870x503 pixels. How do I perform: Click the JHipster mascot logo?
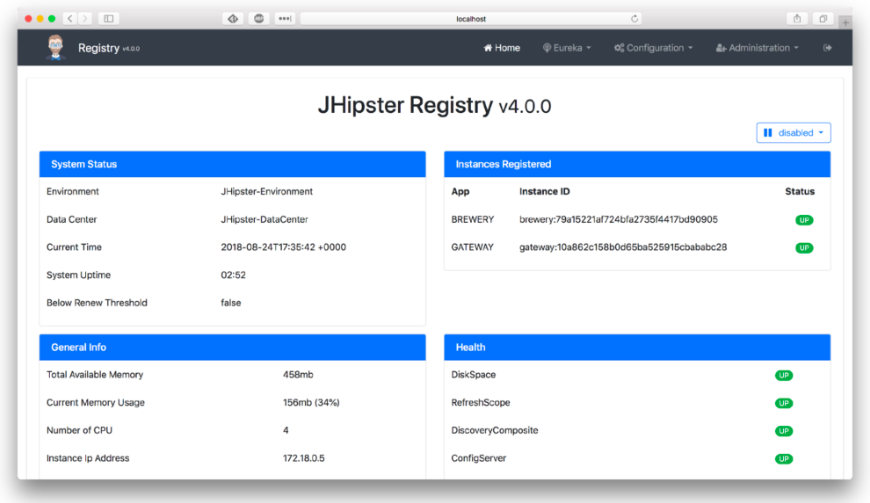pos(55,47)
